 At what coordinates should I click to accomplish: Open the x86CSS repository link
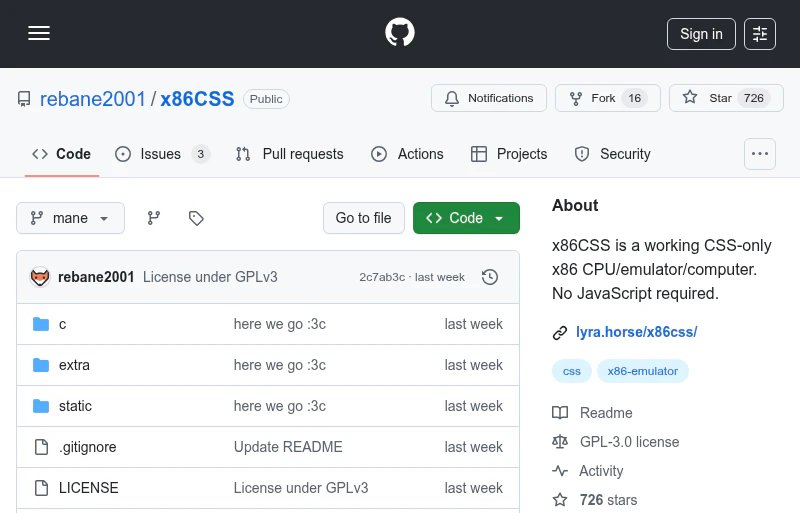197,99
